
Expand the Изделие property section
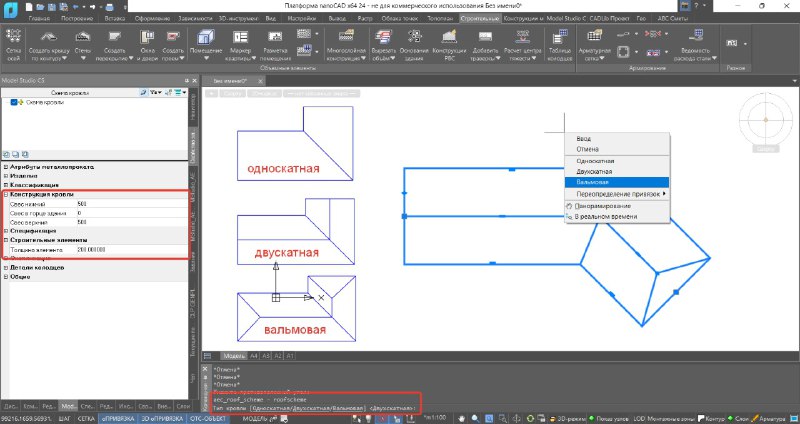[6, 176]
